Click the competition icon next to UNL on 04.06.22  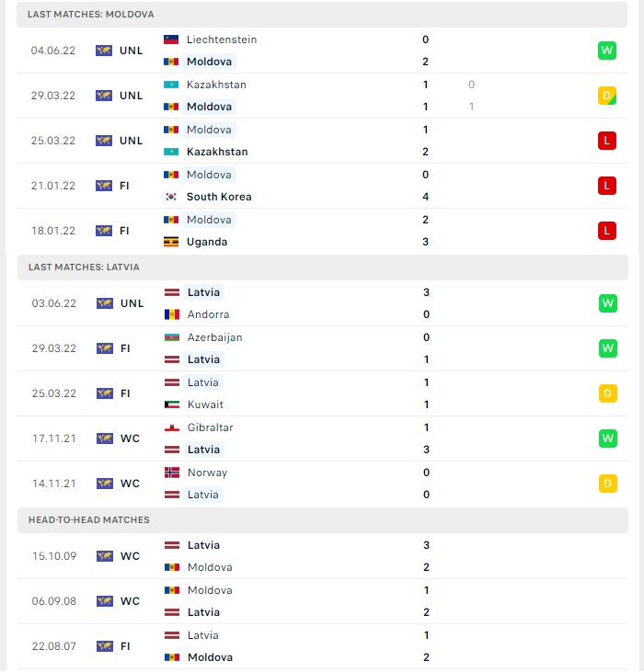pyautogui.click(x=104, y=51)
